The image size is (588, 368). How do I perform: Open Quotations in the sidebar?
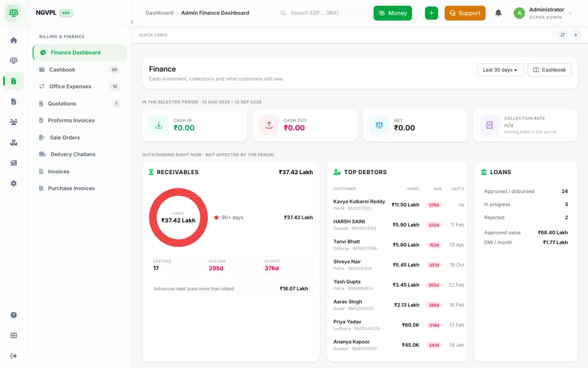tap(80, 104)
